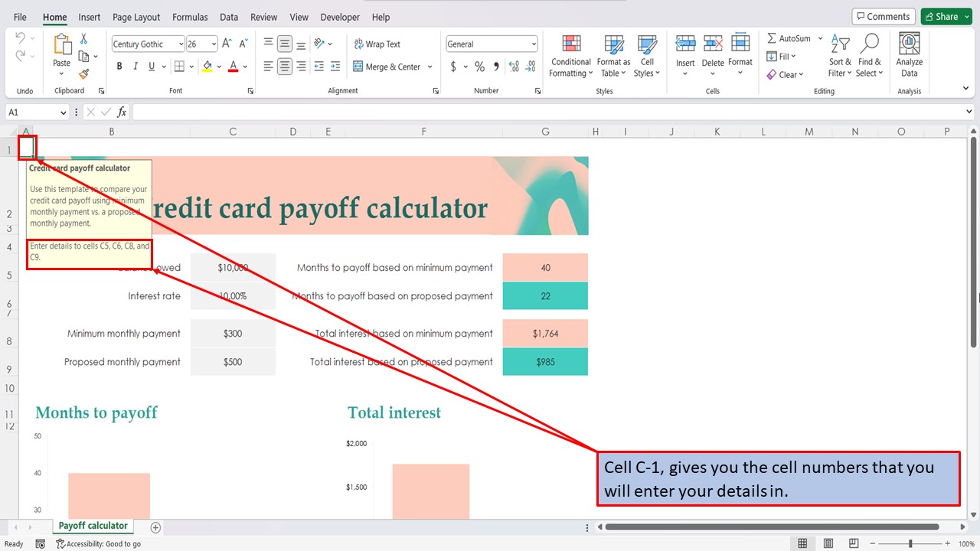Expand the Fill Color dropdown arrow
The width and height of the screenshot is (980, 551).
pyautogui.click(x=220, y=67)
